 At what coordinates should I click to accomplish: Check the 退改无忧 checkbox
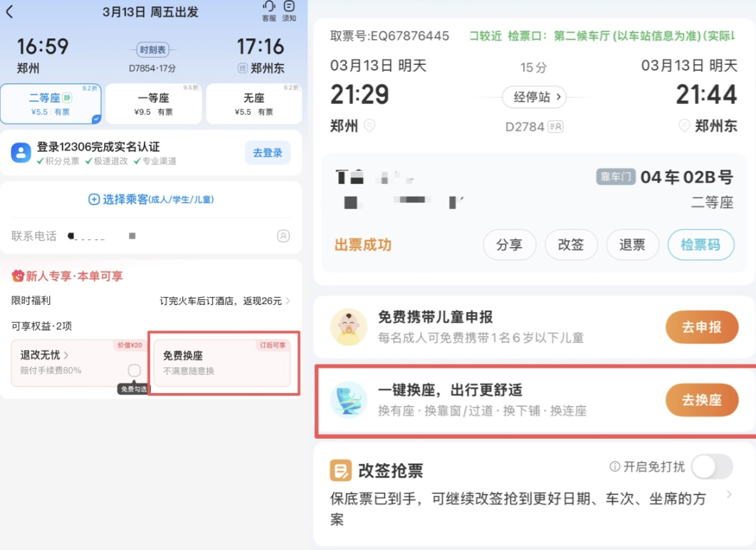coord(134,370)
